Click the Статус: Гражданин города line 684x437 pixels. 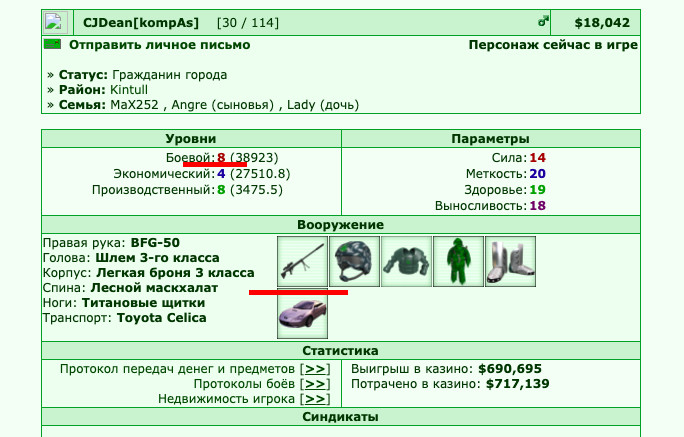(x=137, y=75)
